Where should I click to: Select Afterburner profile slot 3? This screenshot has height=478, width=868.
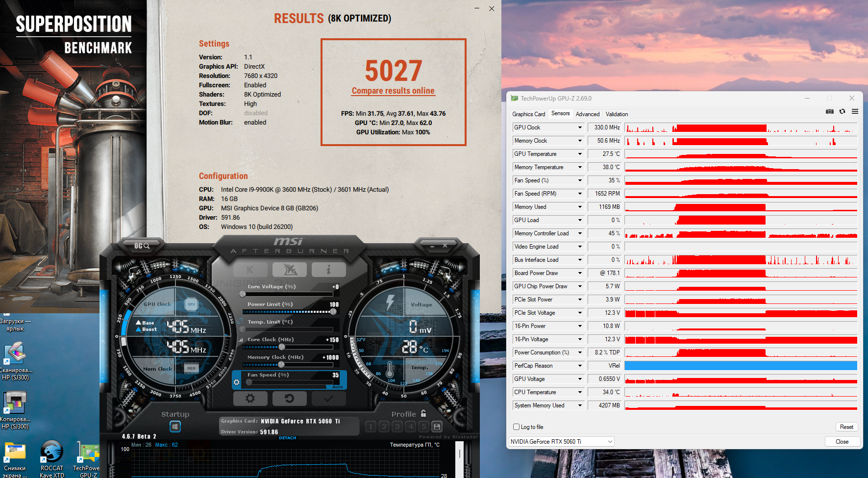click(397, 427)
